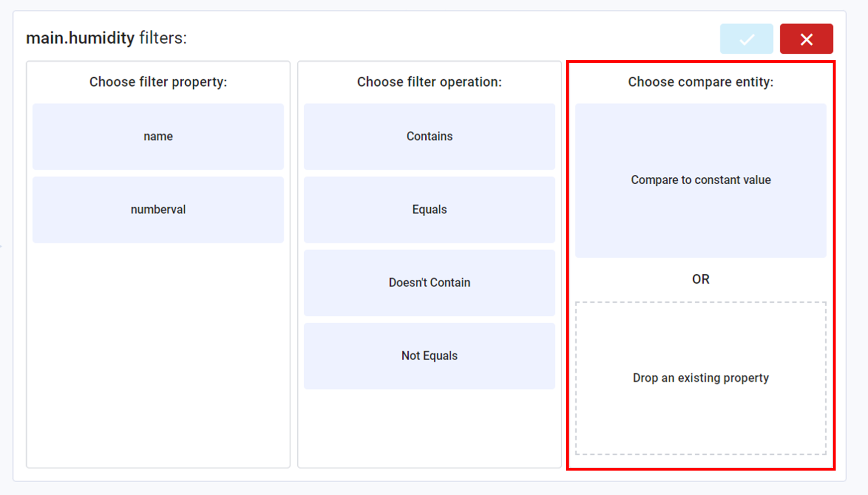Select the name filter property

(x=158, y=136)
